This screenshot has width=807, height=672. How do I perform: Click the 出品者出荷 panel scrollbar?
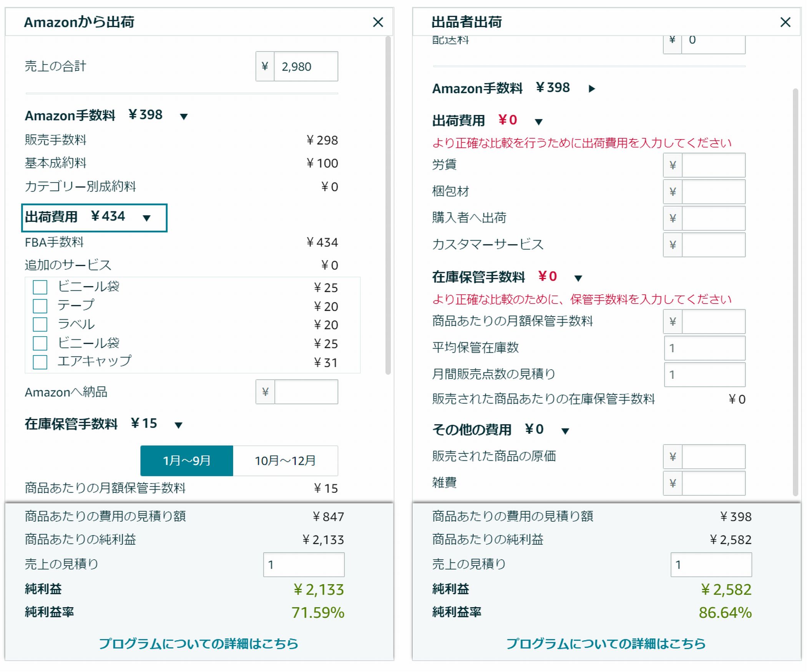click(x=795, y=292)
